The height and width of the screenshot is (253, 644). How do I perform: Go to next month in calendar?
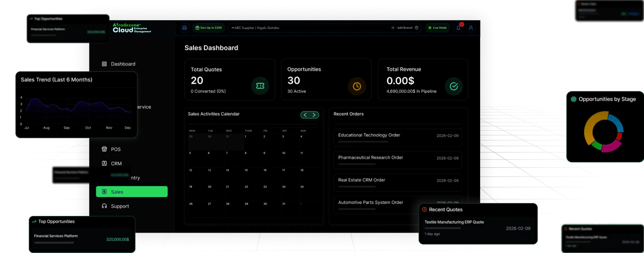pos(314,115)
